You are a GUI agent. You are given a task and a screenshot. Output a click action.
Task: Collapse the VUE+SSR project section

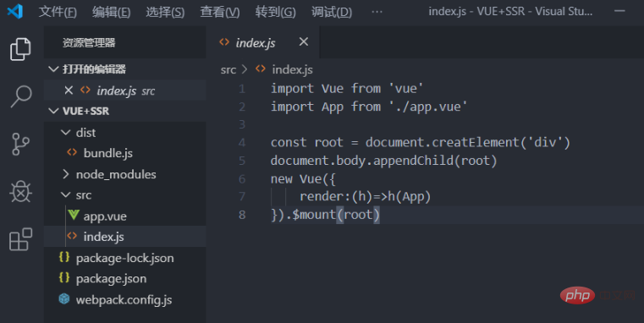point(53,111)
